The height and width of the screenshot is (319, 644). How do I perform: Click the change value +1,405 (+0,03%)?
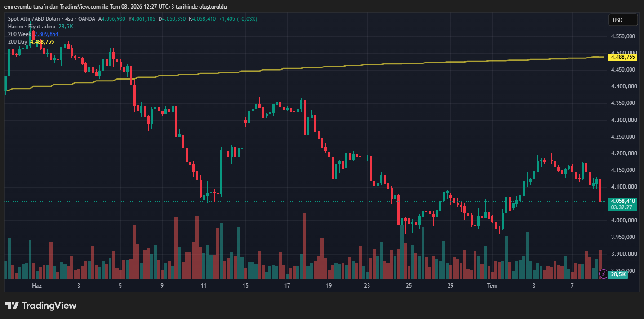point(238,19)
